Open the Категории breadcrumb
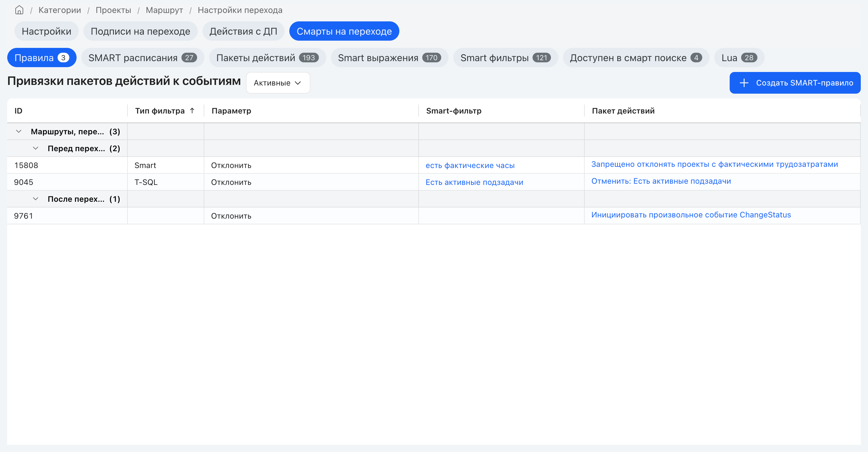 tap(60, 10)
